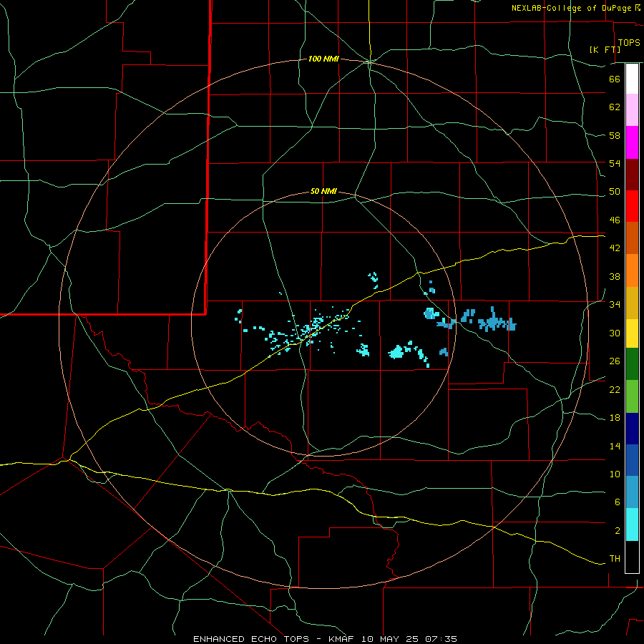Click the legend value '26'

615,361
